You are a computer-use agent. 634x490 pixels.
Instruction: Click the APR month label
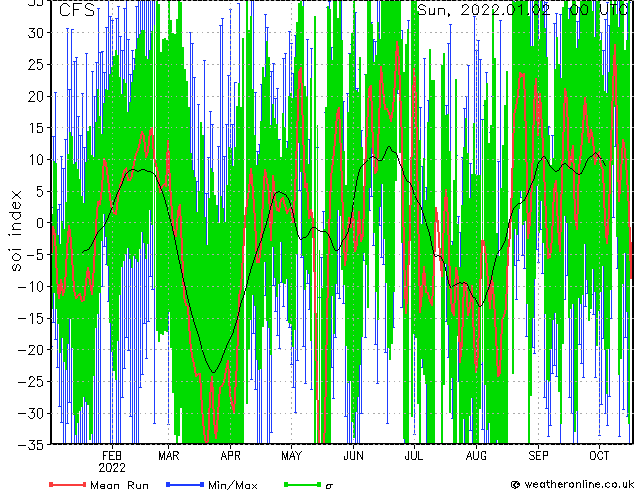coord(230,456)
